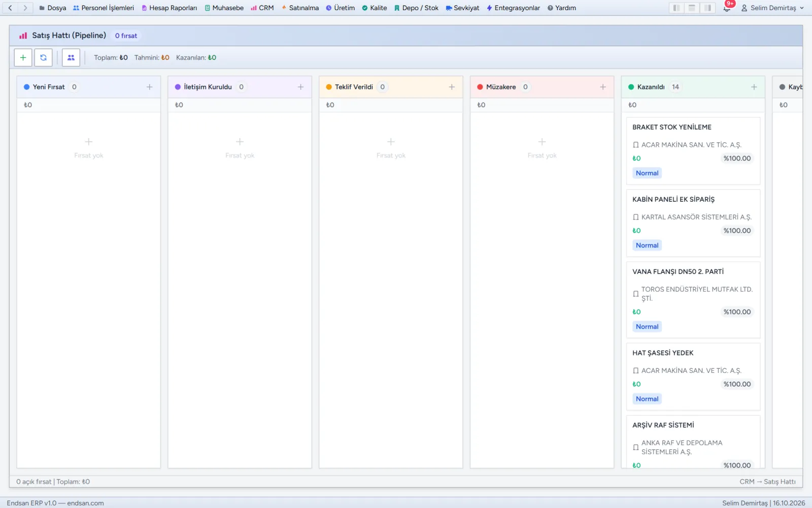Image resolution: width=812 pixels, height=508 pixels.
Task: Open the VANA FLANŞI DN50 2. PARTİ card
Action: pyautogui.click(x=693, y=300)
